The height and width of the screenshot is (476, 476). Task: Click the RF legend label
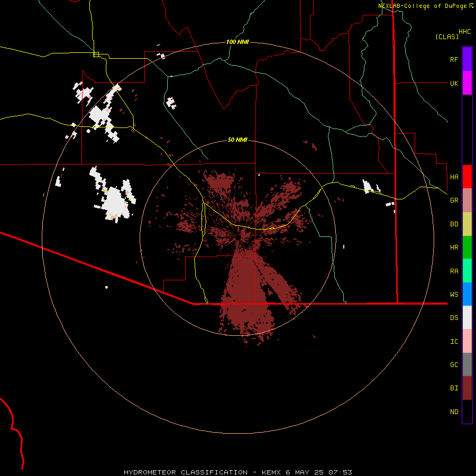pyautogui.click(x=454, y=59)
